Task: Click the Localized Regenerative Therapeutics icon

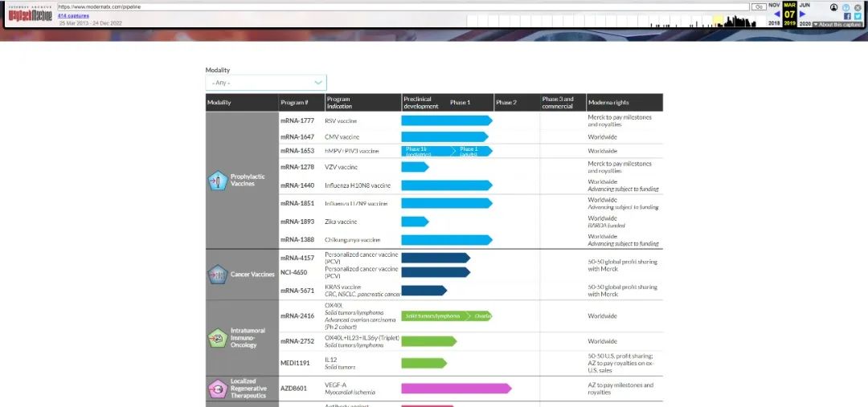Action: pos(218,389)
